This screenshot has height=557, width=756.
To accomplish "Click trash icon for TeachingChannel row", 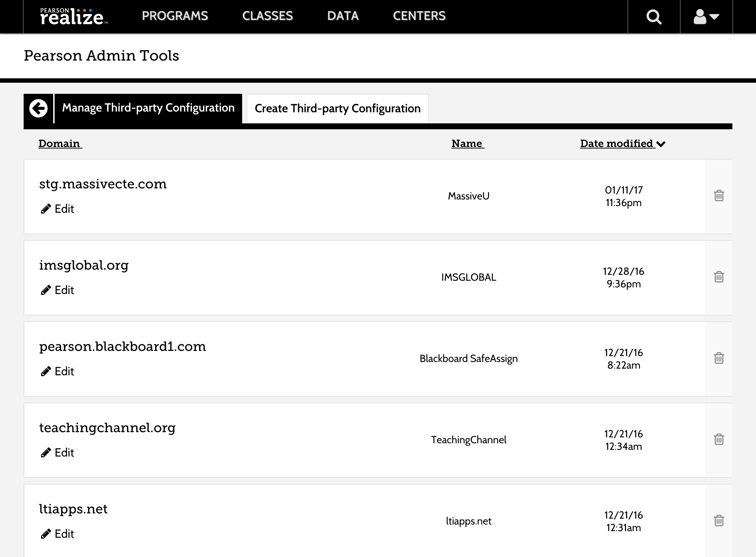I will 719,439.
